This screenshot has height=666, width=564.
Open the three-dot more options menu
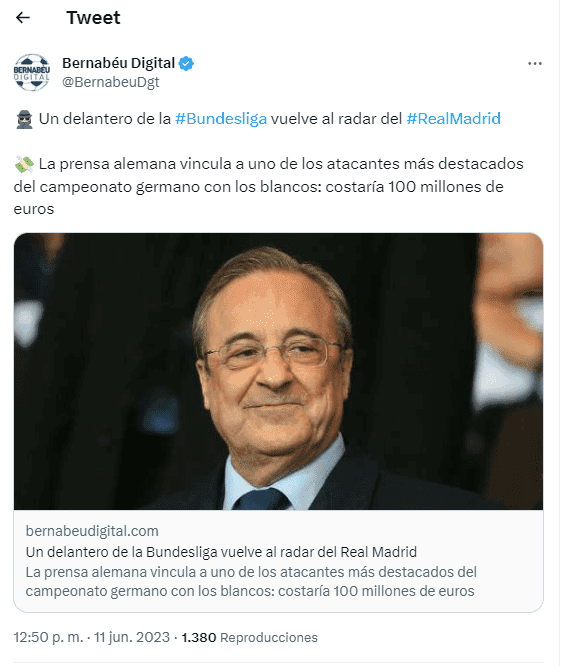click(535, 64)
